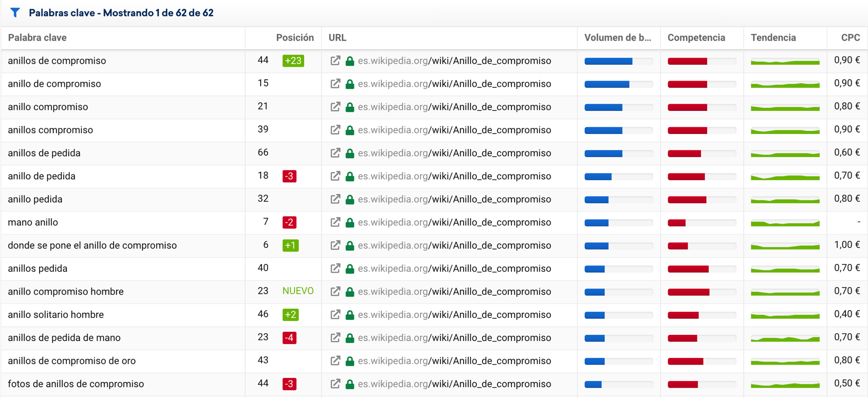Open Wikipedia URL in 'anillo solitario hombre' row
The height and width of the screenshot is (398, 868).
point(455,315)
